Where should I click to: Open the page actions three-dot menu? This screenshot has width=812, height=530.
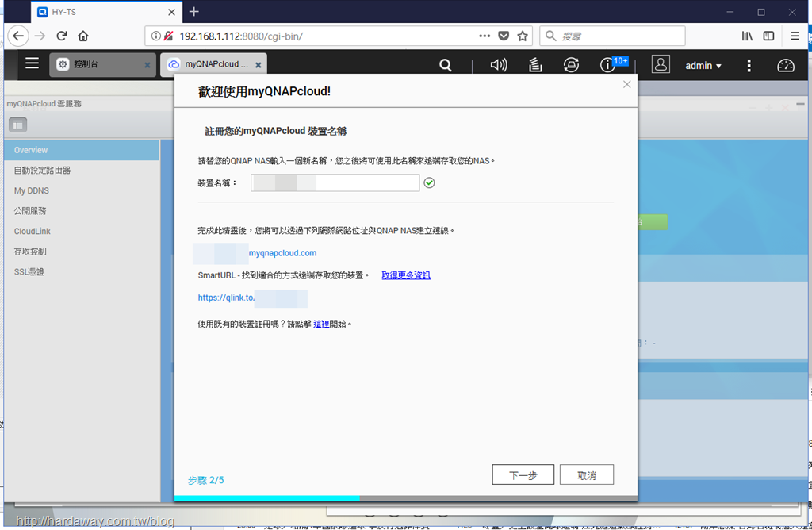pyautogui.click(x=485, y=36)
